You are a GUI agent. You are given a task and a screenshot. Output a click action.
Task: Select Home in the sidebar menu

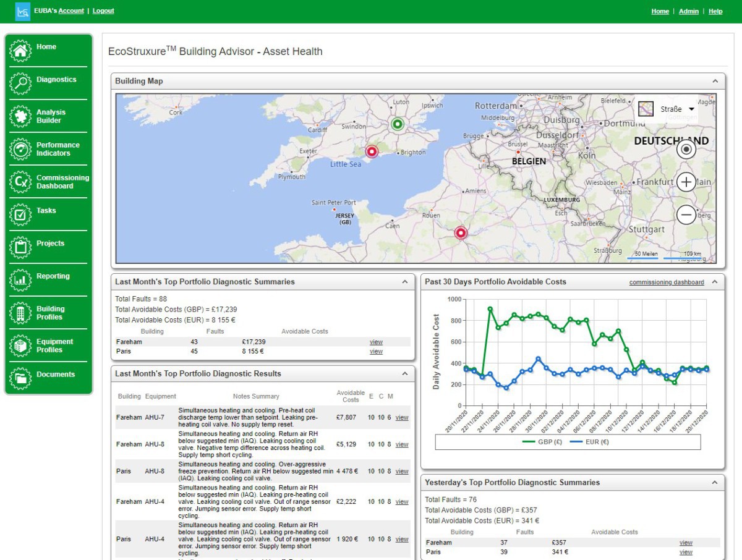pyautogui.click(x=46, y=47)
